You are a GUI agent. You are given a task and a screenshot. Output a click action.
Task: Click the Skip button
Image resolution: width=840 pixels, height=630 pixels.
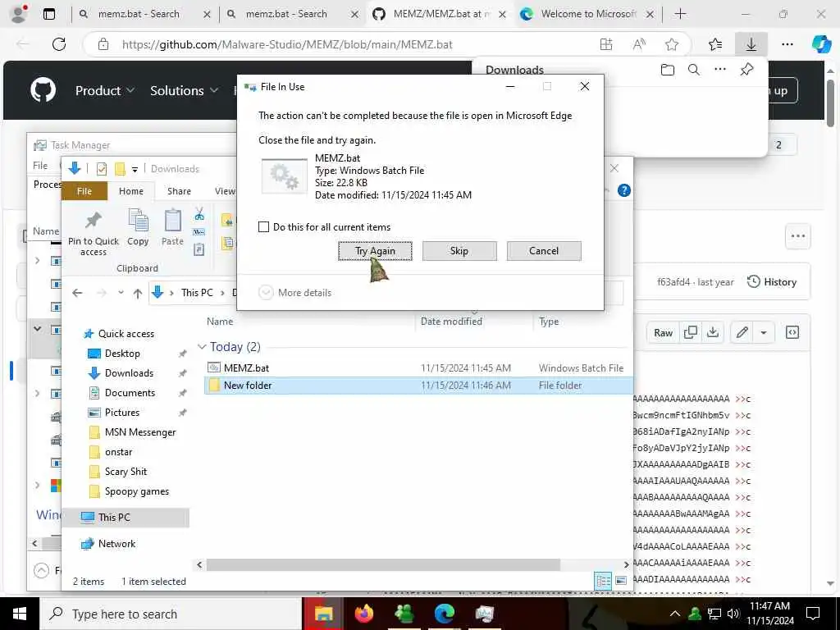point(459,251)
